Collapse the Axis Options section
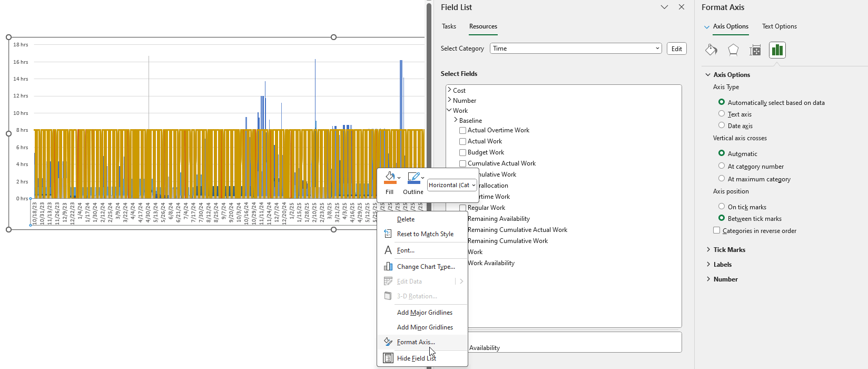The width and height of the screenshot is (868, 369). point(708,75)
